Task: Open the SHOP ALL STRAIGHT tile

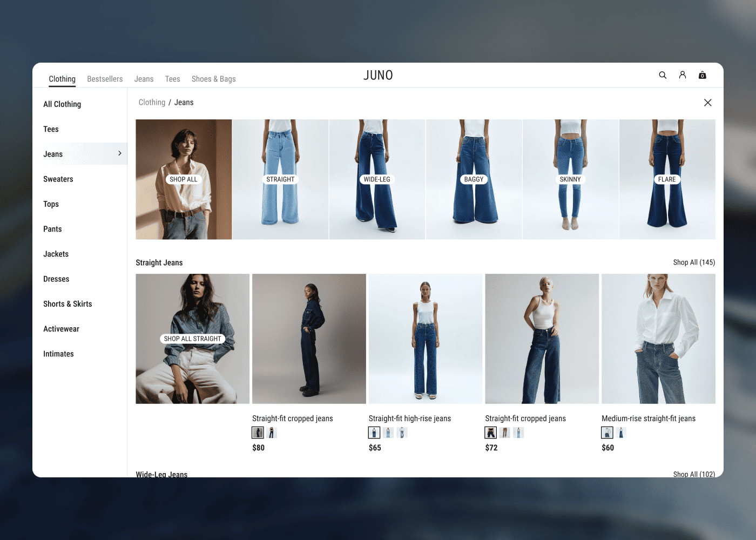Action: click(x=192, y=339)
